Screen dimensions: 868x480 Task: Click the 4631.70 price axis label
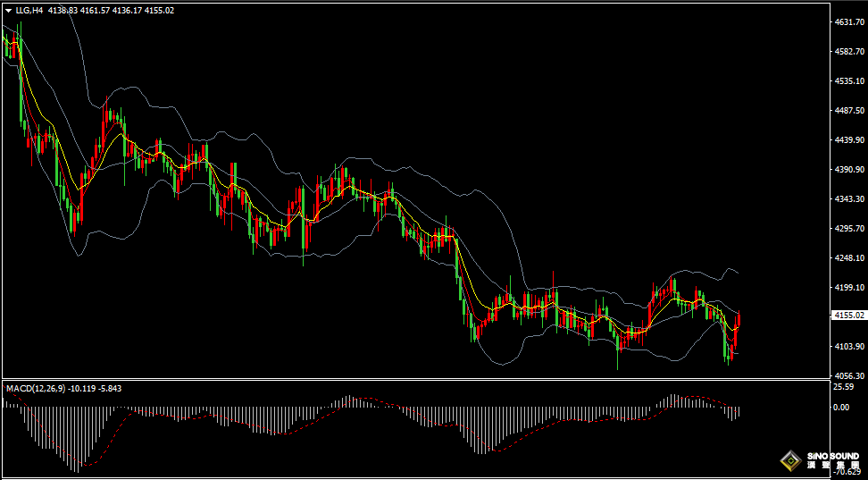coord(849,22)
